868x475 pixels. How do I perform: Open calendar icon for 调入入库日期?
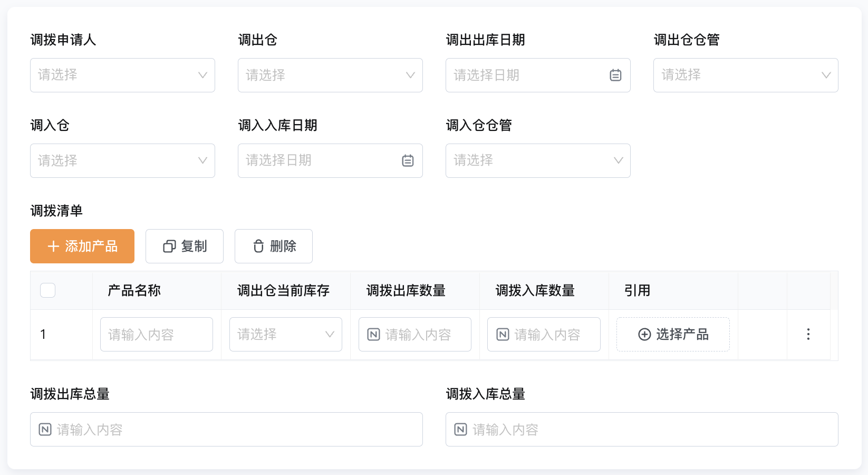pyautogui.click(x=408, y=160)
